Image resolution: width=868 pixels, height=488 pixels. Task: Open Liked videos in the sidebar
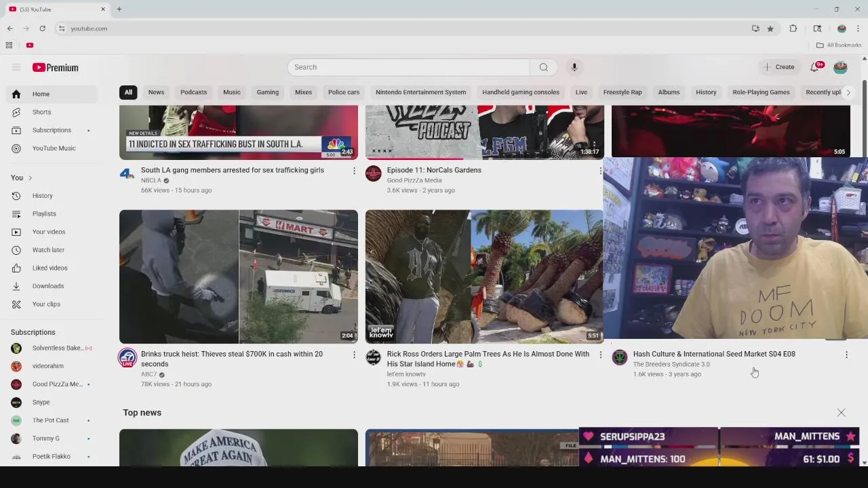point(51,268)
